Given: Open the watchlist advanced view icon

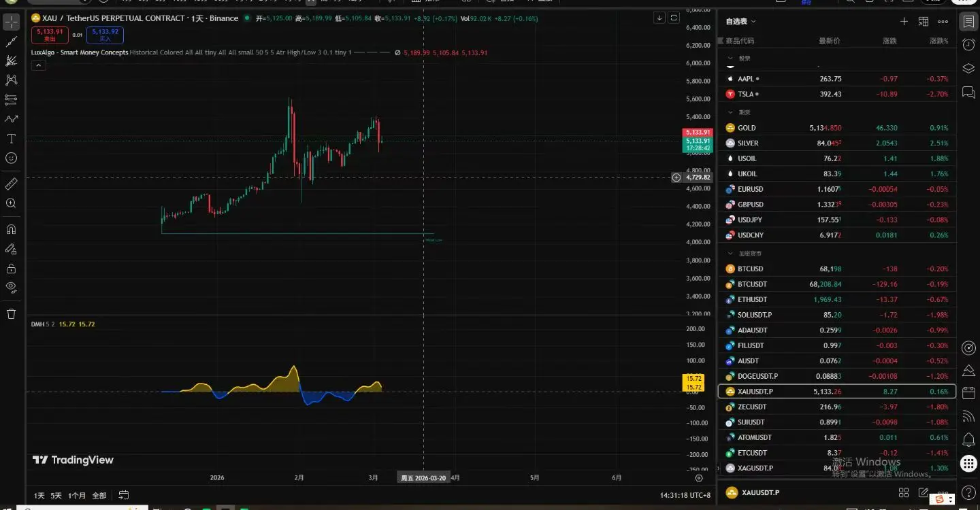Looking at the screenshot, I should pos(924,22).
